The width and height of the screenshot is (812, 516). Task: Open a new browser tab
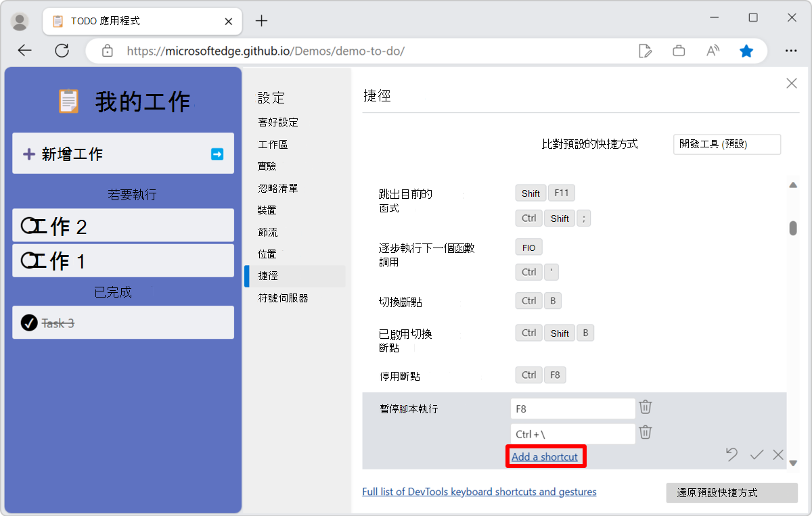point(261,21)
